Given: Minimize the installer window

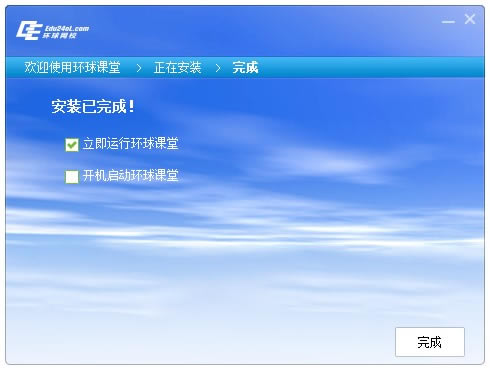Looking at the screenshot, I should pos(448,21).
